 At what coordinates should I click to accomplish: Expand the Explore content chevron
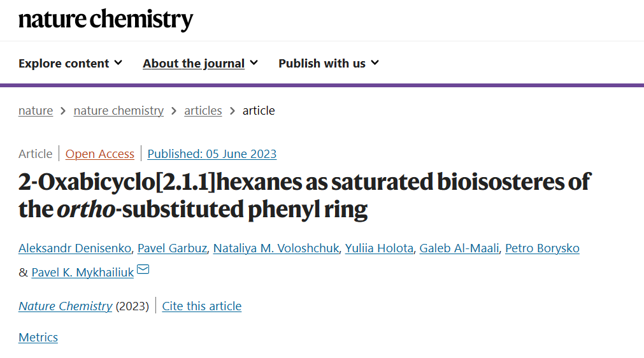pyautogui.click(x=118, y=63)
